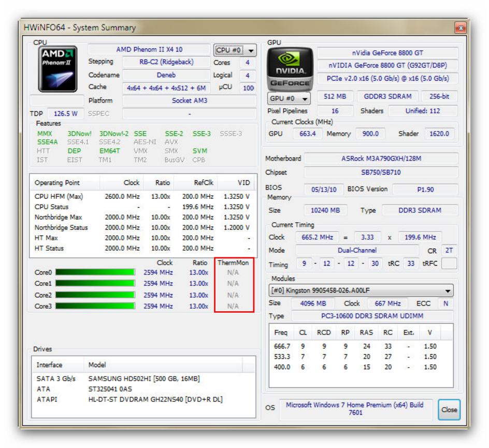The height and width of the screenshot is (448, 489).
Task: Click the 533.3 frequency row in modules table
Action: (x=361, y=357)
